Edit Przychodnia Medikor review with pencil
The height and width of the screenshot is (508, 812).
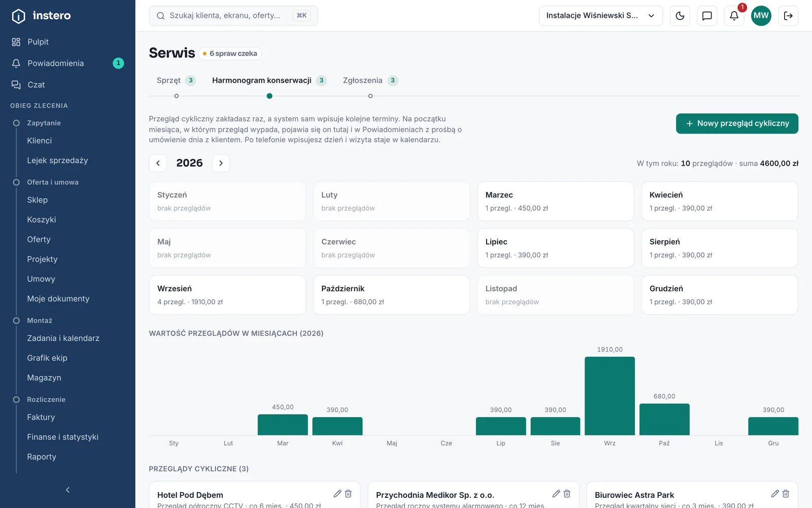pos(556,494)
